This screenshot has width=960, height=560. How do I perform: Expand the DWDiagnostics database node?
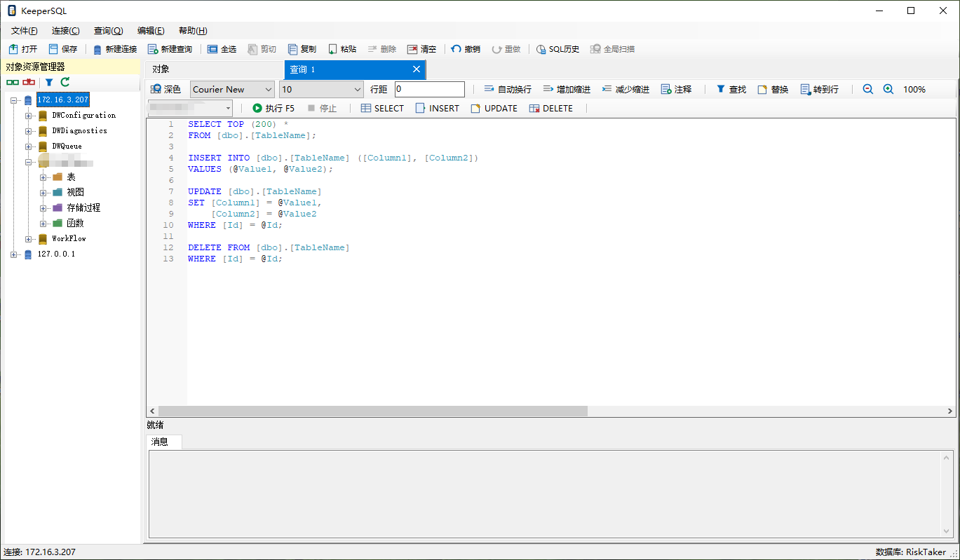(x=29, y=131)
